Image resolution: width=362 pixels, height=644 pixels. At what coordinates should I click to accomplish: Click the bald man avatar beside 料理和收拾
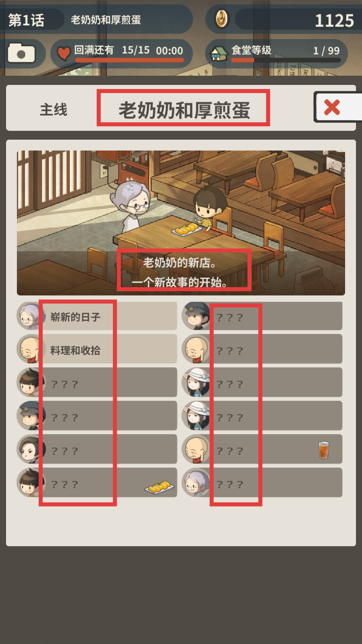(x=29, y=349)
